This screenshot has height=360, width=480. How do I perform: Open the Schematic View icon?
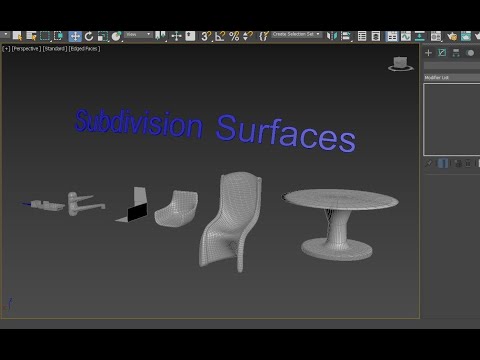click(420, 36)
